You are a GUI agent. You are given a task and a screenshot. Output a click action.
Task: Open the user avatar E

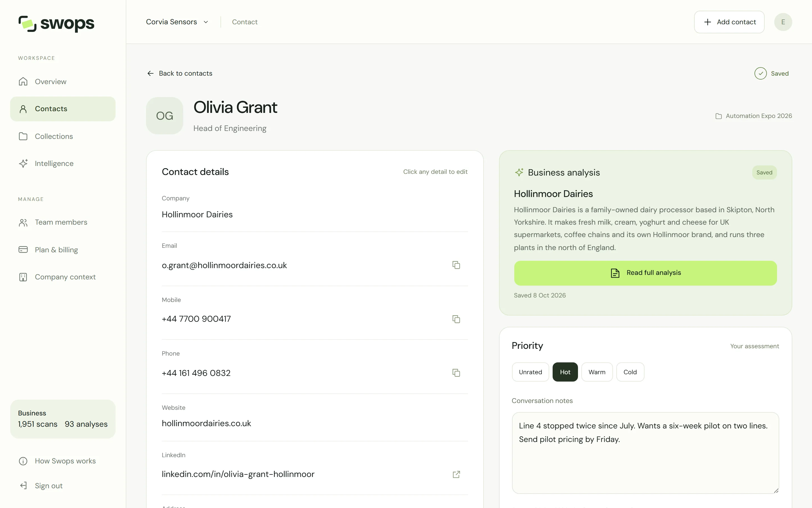click(783, 22)
